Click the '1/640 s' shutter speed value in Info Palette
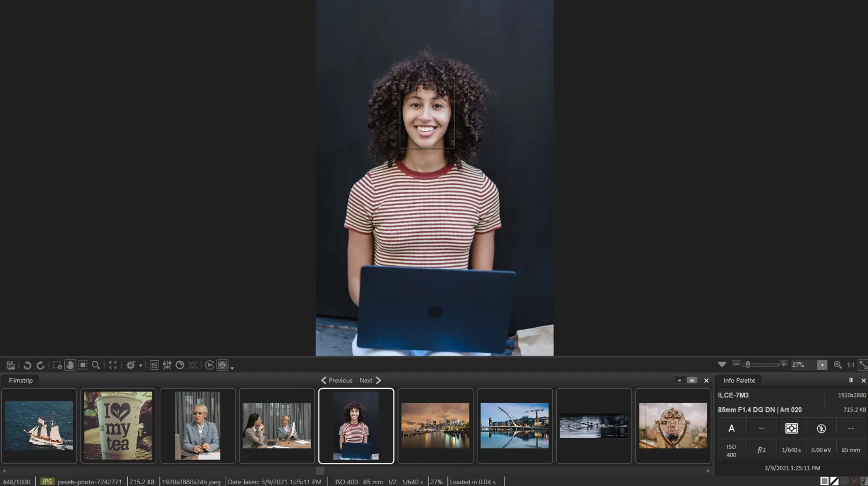This screenshot has height=486, width=868. (x=791, y=450)
